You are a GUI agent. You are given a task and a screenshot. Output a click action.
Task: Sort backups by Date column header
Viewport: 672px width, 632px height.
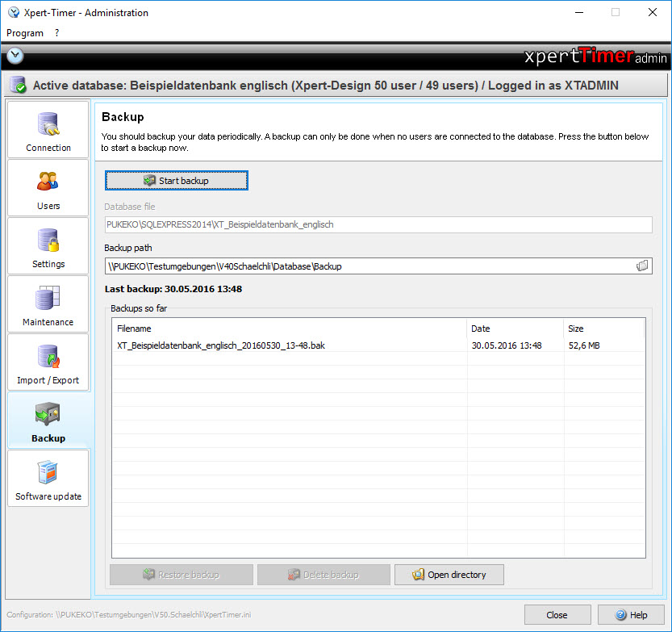pyautogui.click(x=514, y=329)
